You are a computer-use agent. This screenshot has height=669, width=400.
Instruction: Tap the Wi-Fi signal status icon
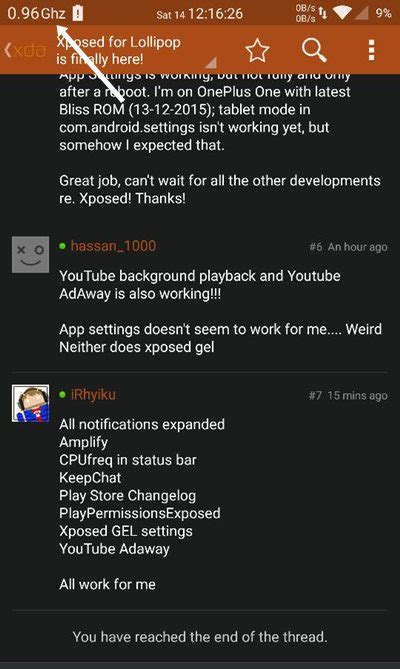342,13
